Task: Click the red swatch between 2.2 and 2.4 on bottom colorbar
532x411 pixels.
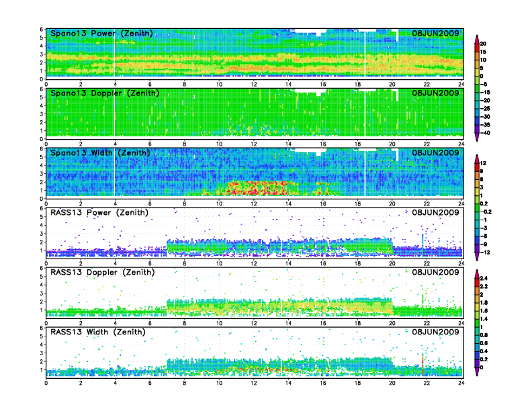Action: [x=477, y=282]
